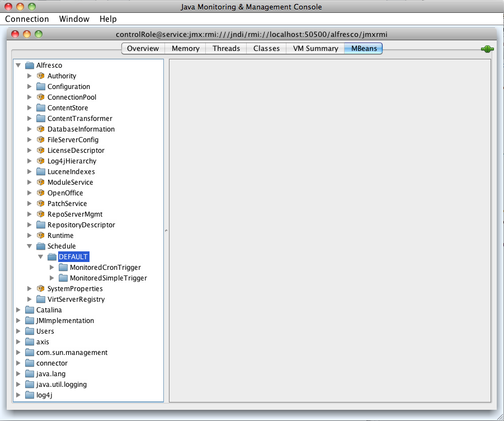Click the FileServerConfig MBean icon
This screenshot has width=504, height=421.
(x=40, y=139)
